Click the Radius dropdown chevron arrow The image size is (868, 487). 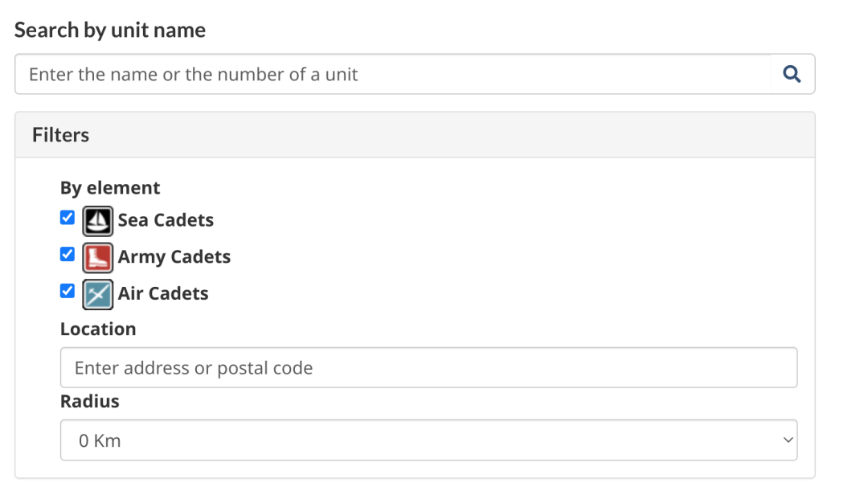coord(788,440)
